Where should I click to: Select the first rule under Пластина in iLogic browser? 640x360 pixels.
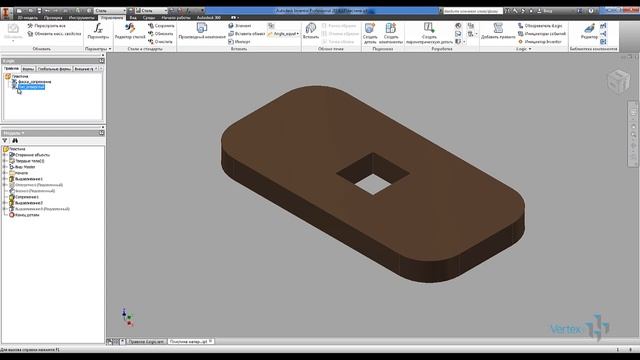click(34, 82)
